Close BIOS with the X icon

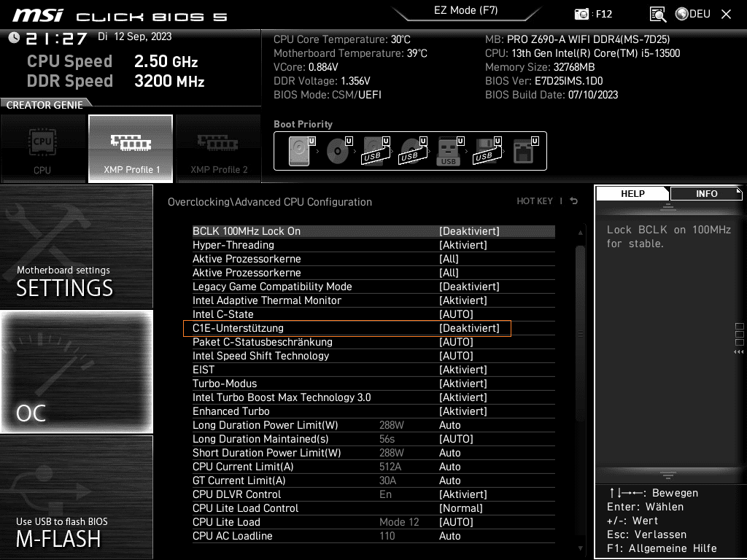click(726, 15)
